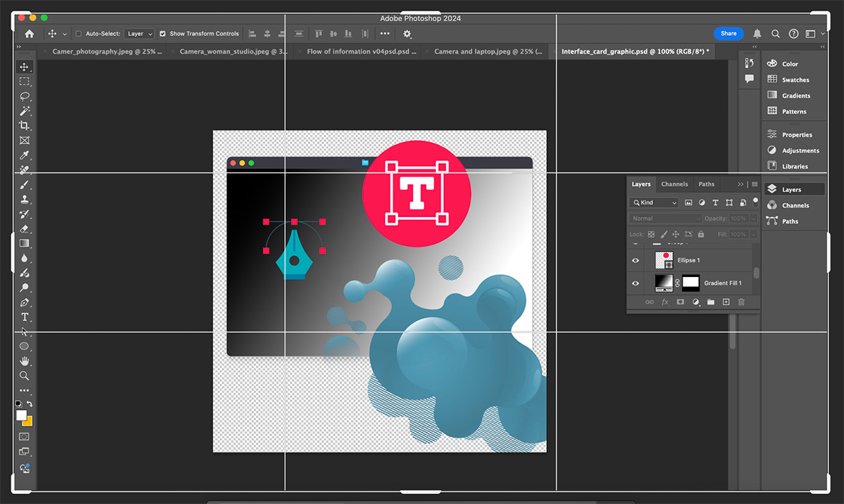Screen dimensions: 844x504
Task: Open the Photoshop search
Action: (x=775, y=33)
